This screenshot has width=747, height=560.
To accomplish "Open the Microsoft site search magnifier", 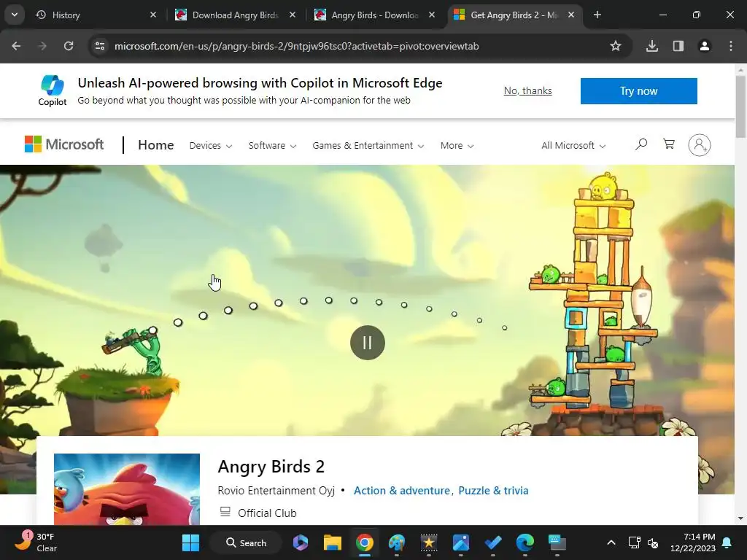I will point(641,144).
